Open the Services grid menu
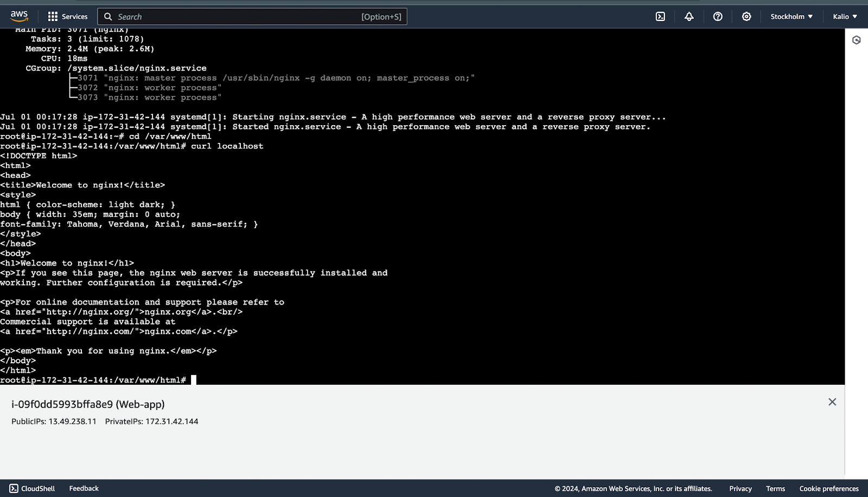This screenshot has width=868, height=497. (x=68, y=17)
